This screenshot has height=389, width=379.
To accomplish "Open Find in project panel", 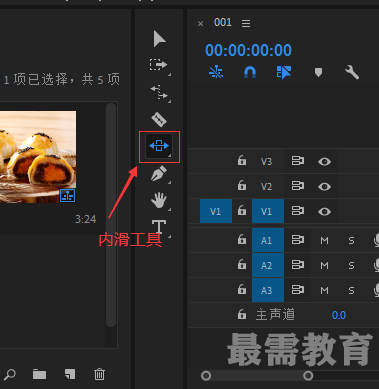I will 10,374.
